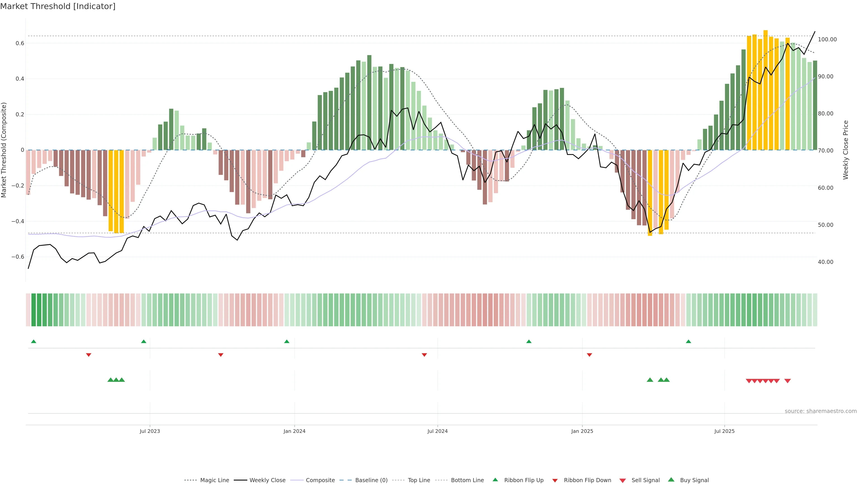
Task: Click the Jul 2023 x-axis label
Action: tap(150, 431)
